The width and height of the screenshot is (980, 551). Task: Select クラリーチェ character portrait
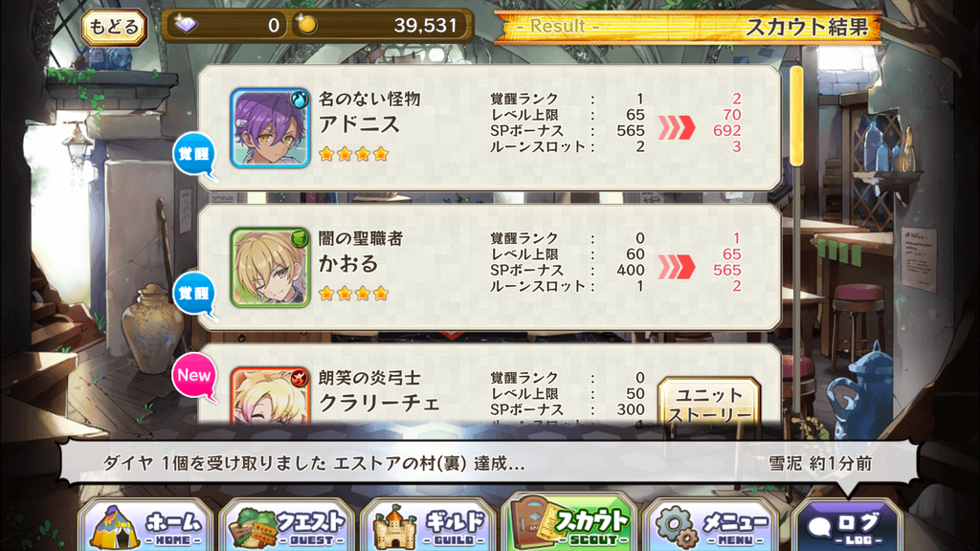[270, 396]
